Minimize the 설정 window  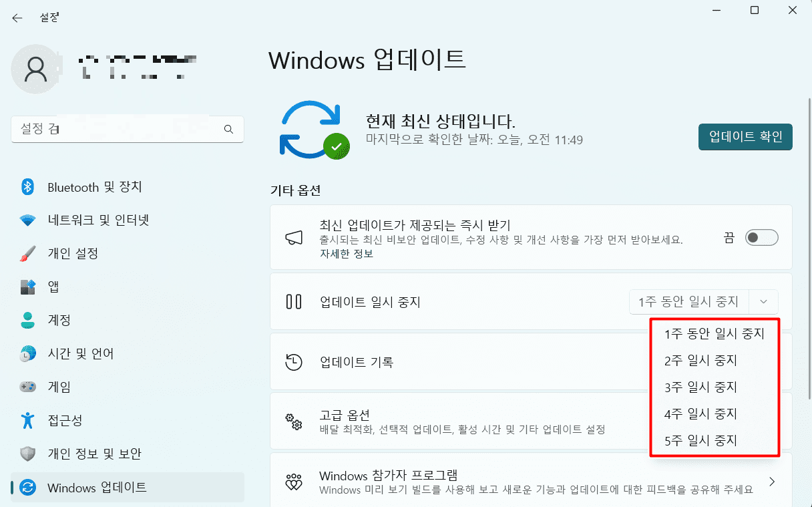click(716, 11)
